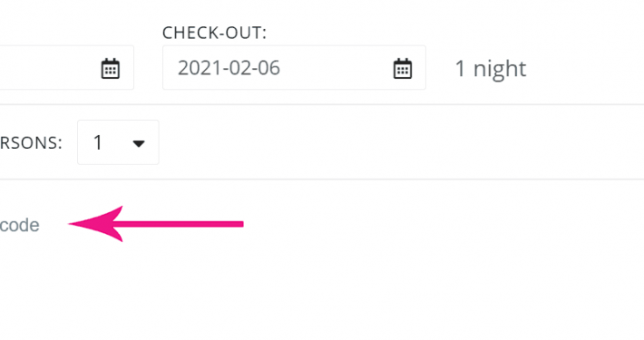Click the pink arrow's straight tail
This screenshot has height=340, width=644.
pyautogui.click(x=182, y=224)
